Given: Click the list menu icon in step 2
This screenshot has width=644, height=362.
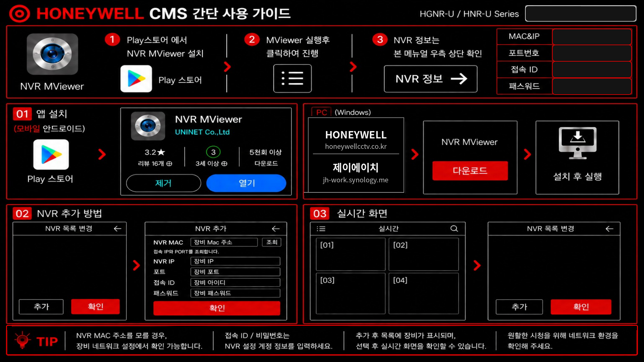Looking at the screenshot, I should [x=292, y=78].
